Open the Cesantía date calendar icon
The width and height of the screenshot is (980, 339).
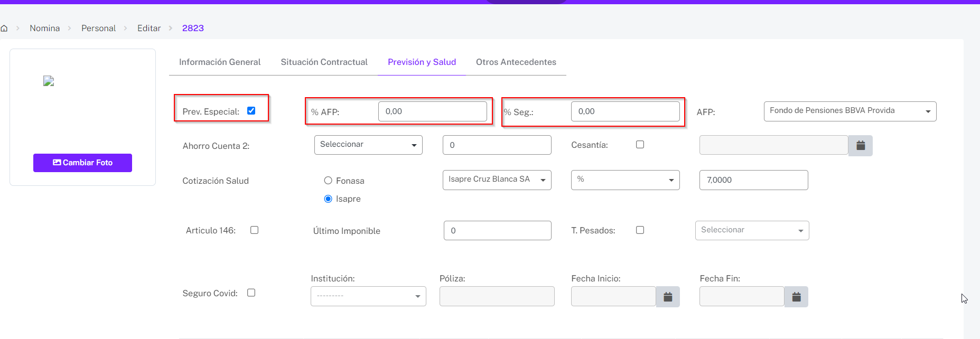860,145
